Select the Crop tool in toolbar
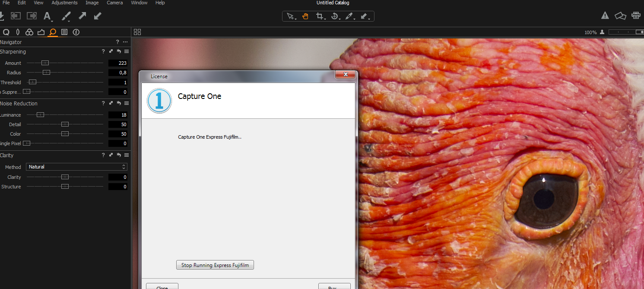This screenshot has height=289, width=644. coord(320,16)
